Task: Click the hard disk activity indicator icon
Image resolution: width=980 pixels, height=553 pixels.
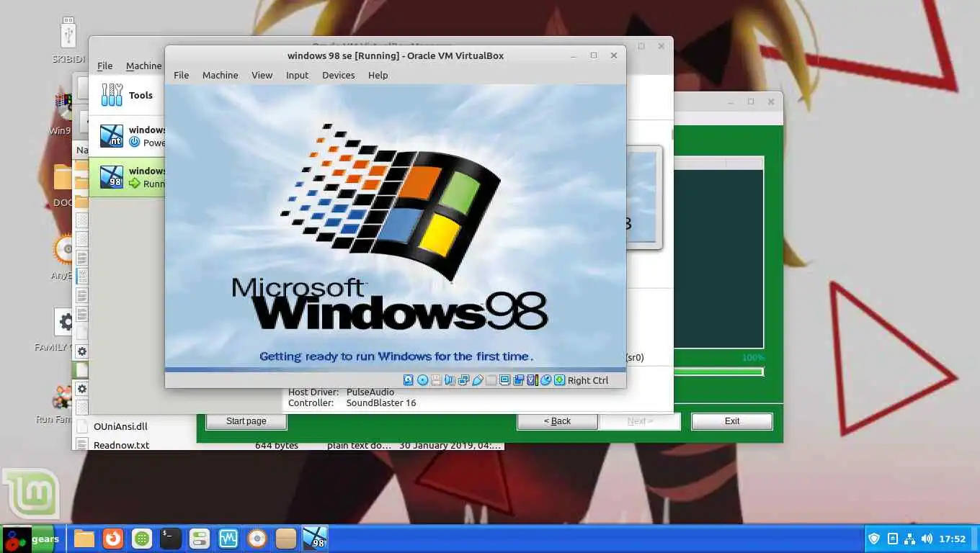Action: (x=409, y=380)
